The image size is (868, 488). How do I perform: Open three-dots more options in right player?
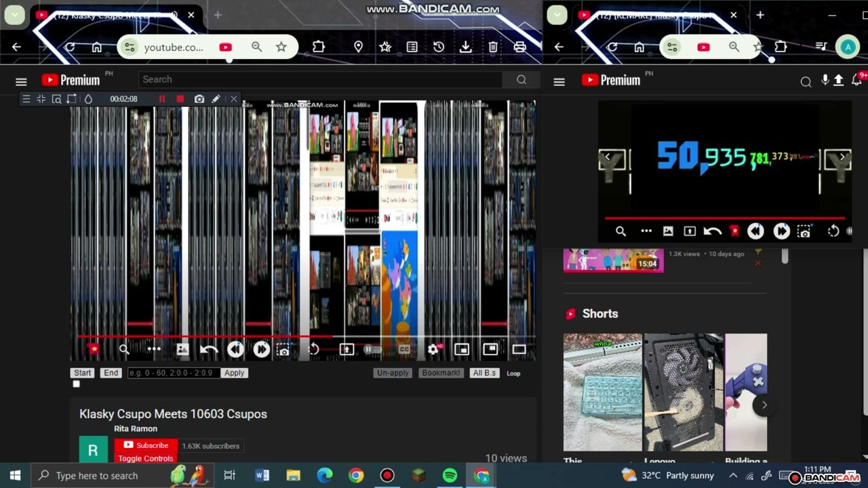(646, 231)
